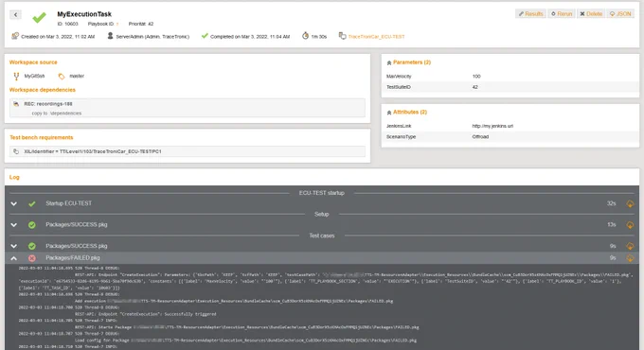Download the Startup ECU-TEST log
Screen dimensions: 644x350
pos(630,203)
